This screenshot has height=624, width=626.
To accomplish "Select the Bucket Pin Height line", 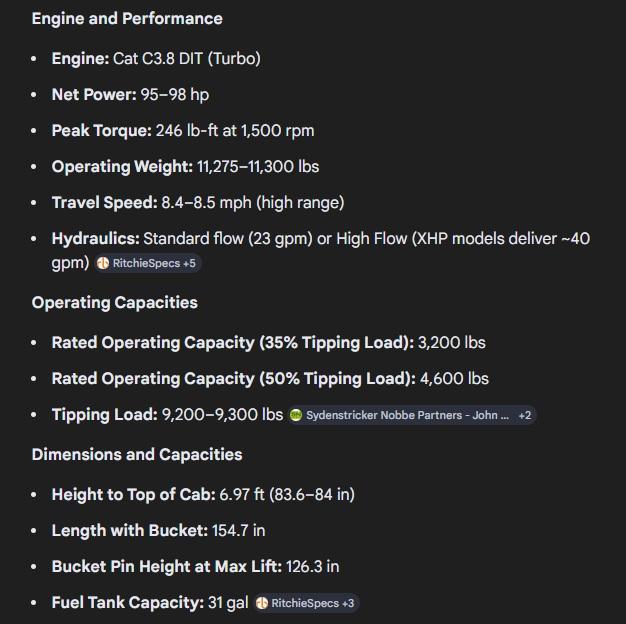I will pyautogui.click(x=195, y=567).
